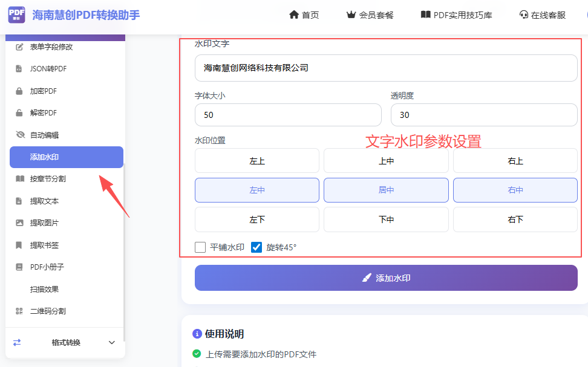588x367 pixels.
Task: Click the locked padlock icon beside 加密PDF
Action: click(x=19, y=91)
